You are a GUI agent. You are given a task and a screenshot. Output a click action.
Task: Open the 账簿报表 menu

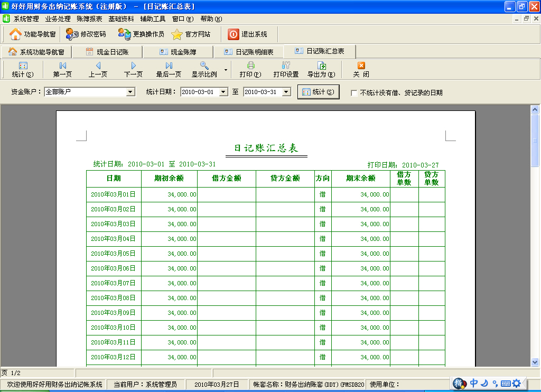click(89, 18)
